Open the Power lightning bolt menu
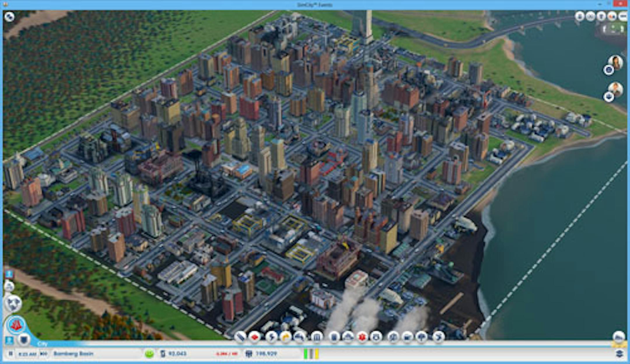 pos(271,337)
